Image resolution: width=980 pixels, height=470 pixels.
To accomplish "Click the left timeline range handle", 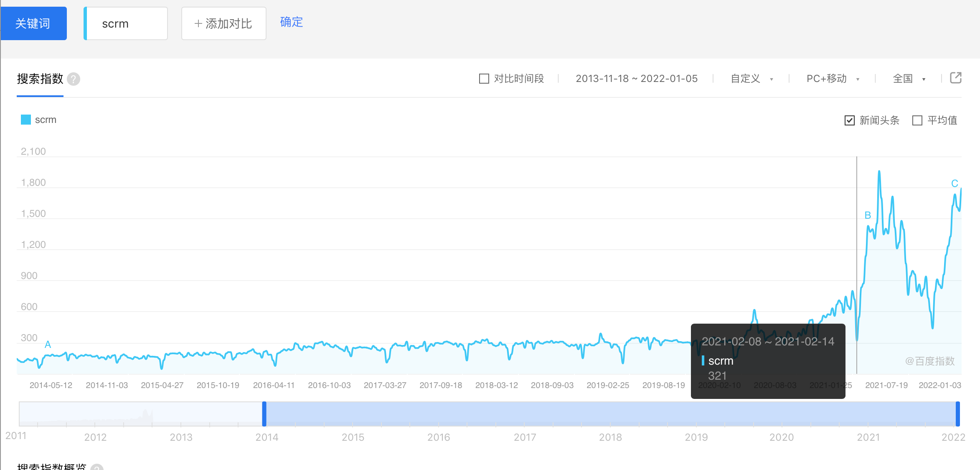I will tap(264, 414).
